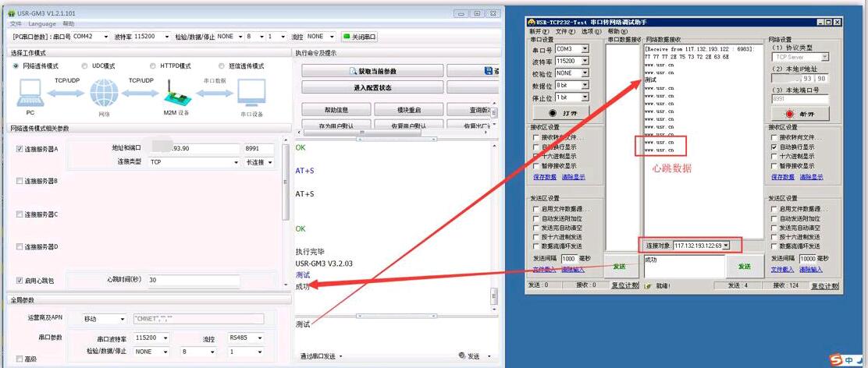Click the serial device monitor icon
This screenshot has height=368, width=868.
coord(251,94)
